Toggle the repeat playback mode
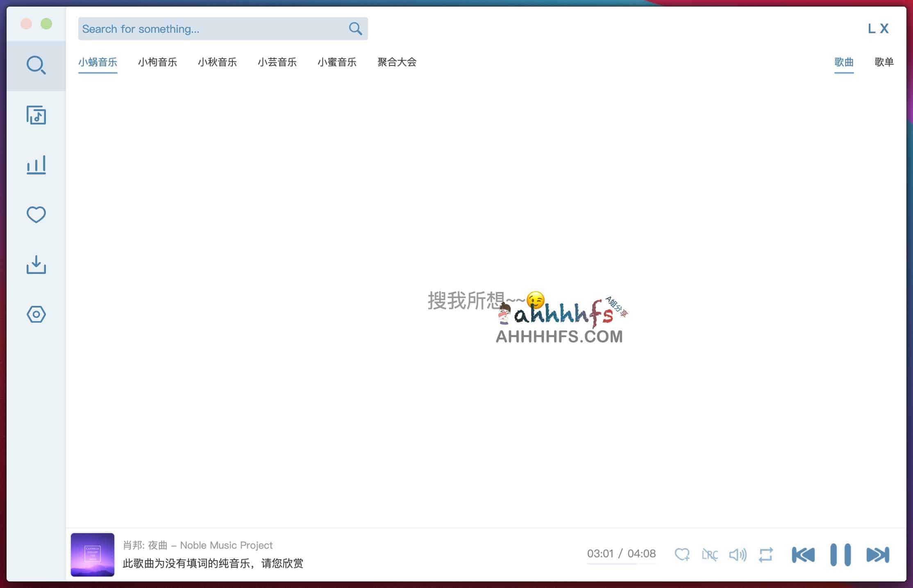The width and height of the screenshot is (913, 588). tap(765, 555)
